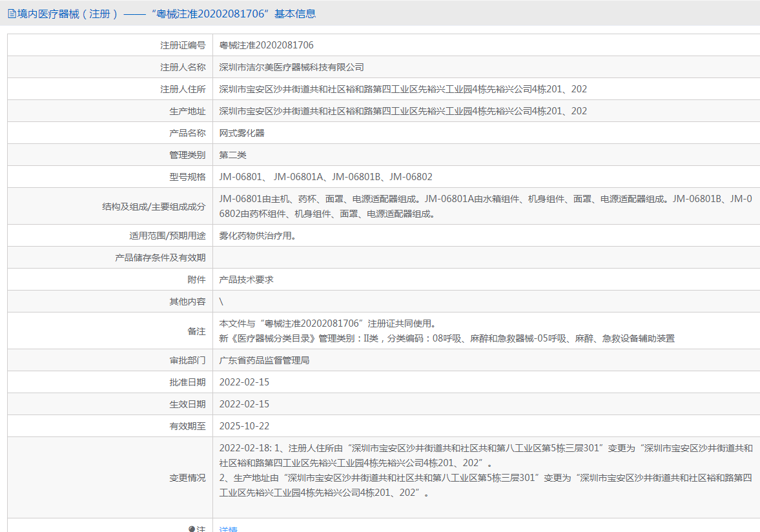Click the address value in the 注册人住所 row
The image size is (760, 532).
click(403, 89)
